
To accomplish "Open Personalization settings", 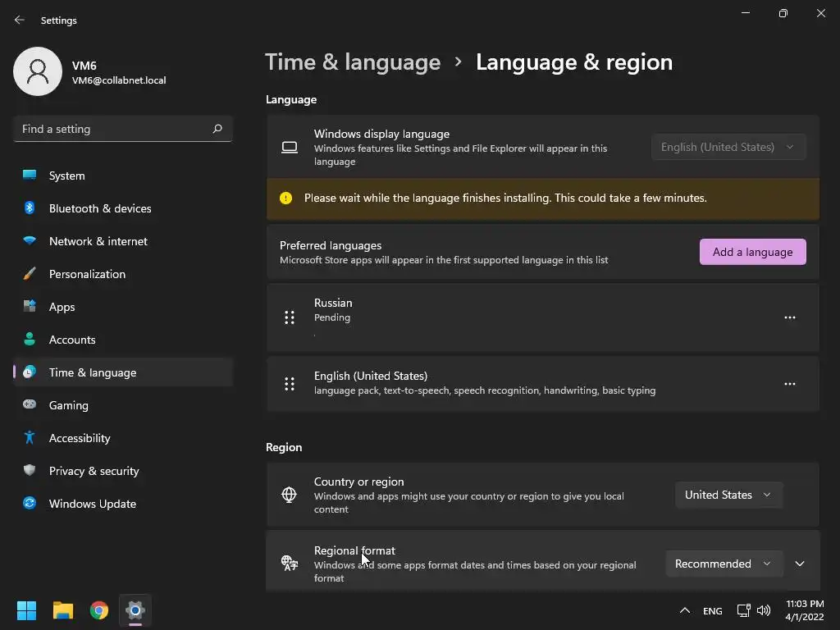I will tap(123, 274).
